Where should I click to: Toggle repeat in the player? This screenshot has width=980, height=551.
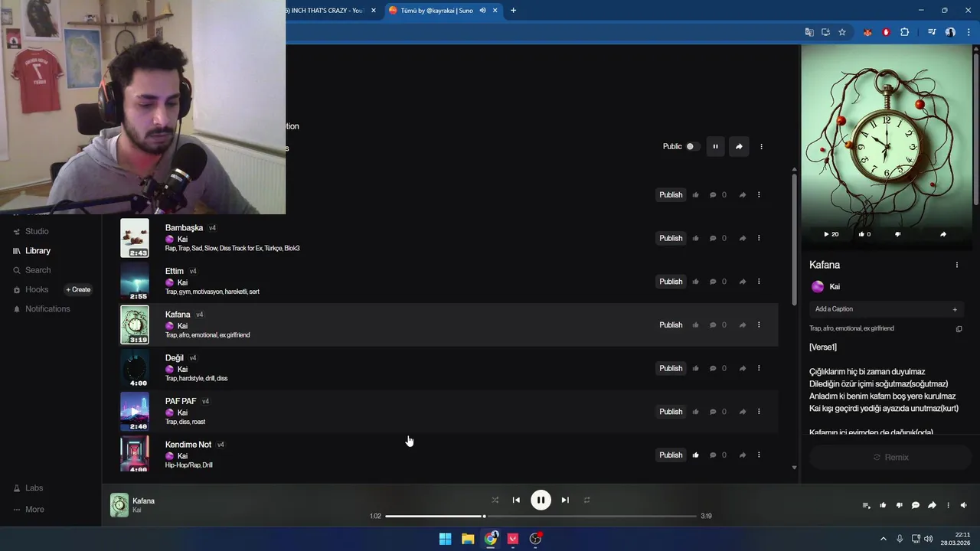coord(586,500)
